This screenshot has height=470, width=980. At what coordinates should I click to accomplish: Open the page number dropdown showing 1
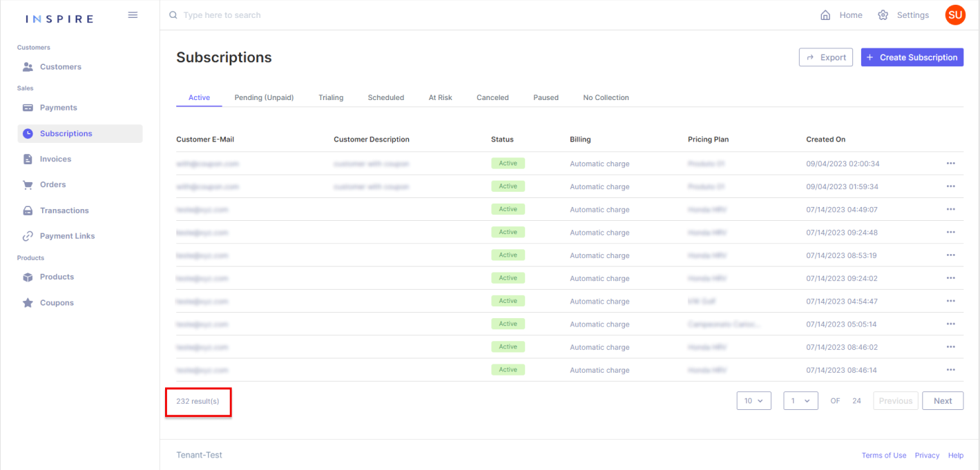pos(800,401)
